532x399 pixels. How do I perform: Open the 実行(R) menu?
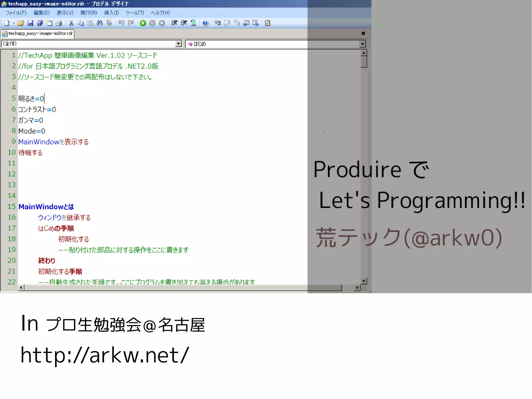[88, 13]
